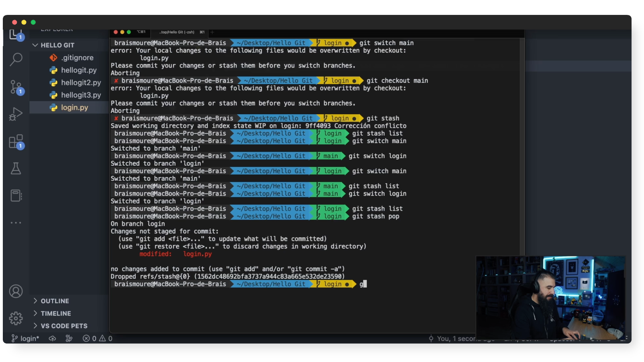
Task: Open problems via errors and warnings counter
Action: [97, 339]
